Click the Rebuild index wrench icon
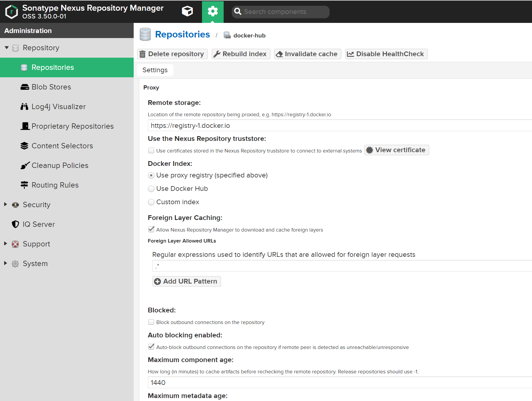The height and width of the screenshot is (401, 532). [217, 54]
